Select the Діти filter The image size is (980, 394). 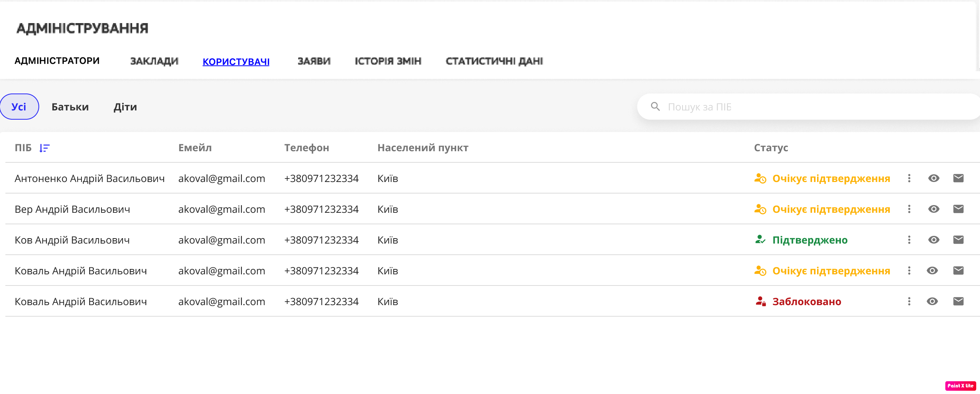[x=126, y=107]
